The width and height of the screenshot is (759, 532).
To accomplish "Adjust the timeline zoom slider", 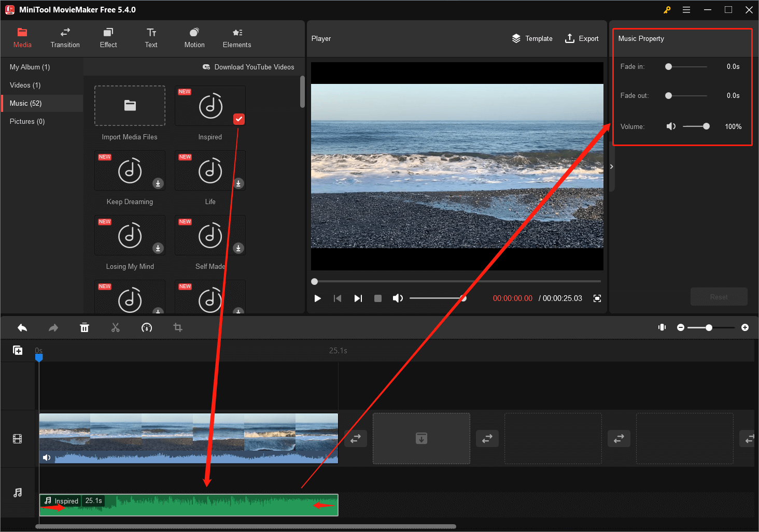I will point(711,327).
